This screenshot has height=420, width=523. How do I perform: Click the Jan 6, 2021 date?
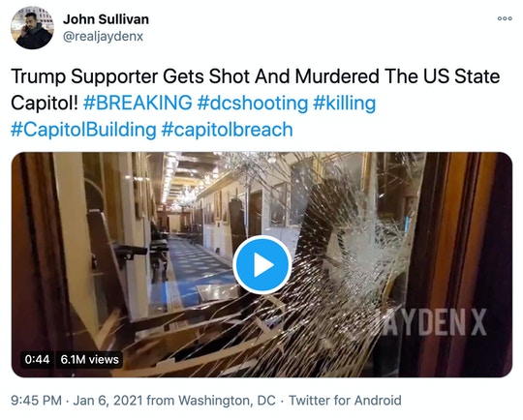[x=108, y=400]
